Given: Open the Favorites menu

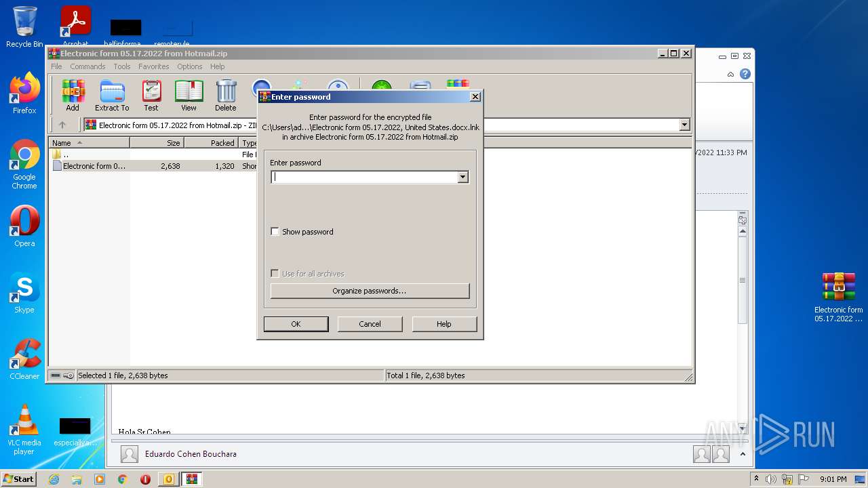Looking at the screenshot, I should click(x=154, y=66).
